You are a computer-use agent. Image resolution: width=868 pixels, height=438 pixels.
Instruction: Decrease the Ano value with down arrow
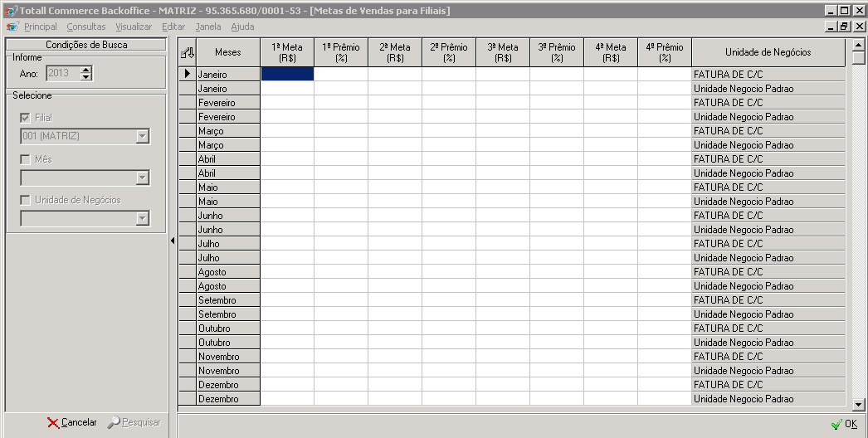(x=85, y=77)
